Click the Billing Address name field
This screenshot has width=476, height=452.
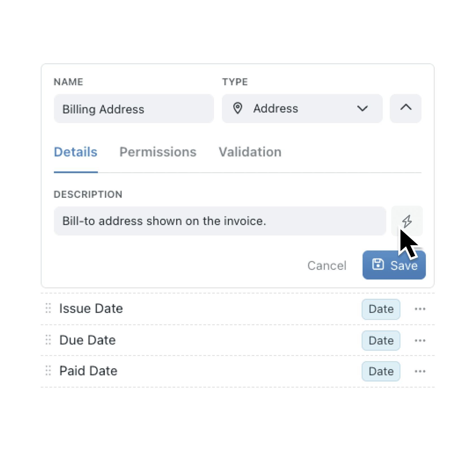point(134,108)
